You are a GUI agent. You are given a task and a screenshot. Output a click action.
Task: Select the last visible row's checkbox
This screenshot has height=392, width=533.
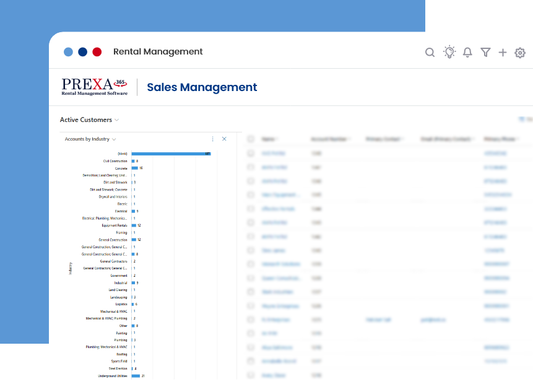click(x=251, y=375)
